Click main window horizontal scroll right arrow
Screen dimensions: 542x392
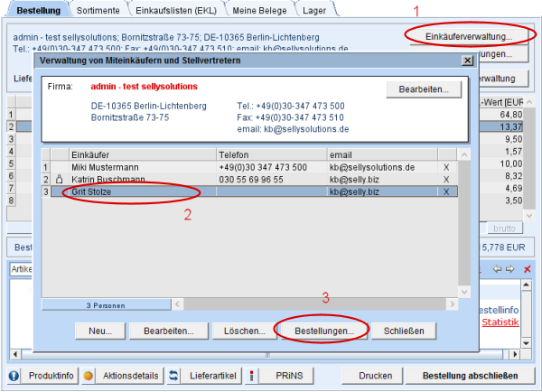click(x=515, y=354)
